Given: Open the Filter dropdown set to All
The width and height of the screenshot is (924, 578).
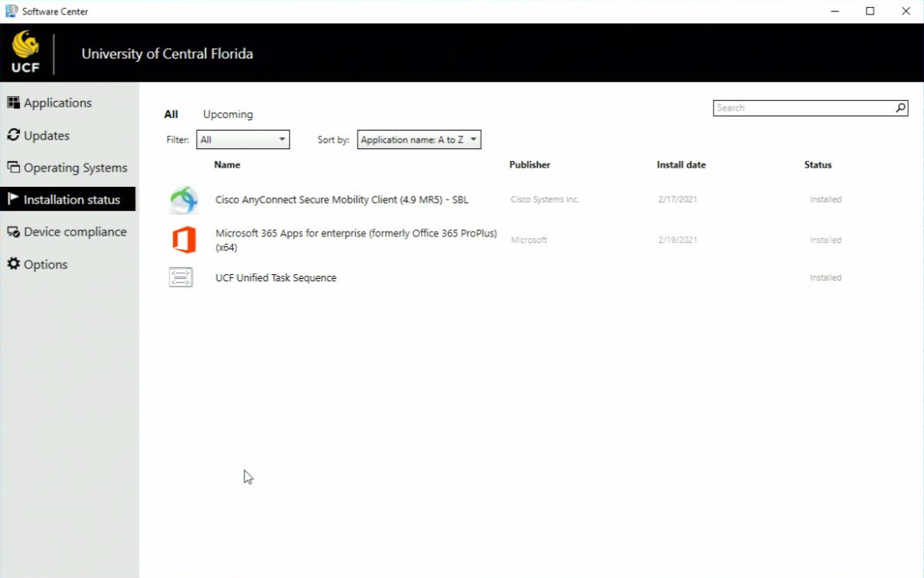Looking at the screenshot, I should 243,139.
